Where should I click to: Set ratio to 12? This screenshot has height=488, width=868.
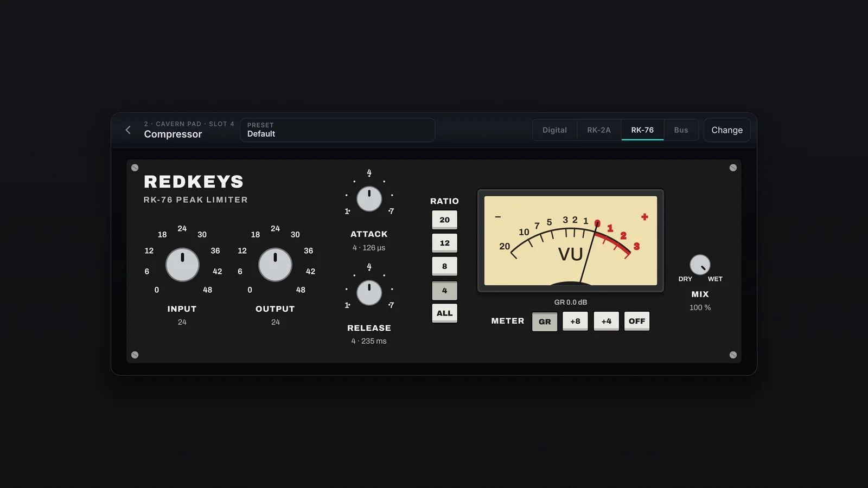click(444, 243)
